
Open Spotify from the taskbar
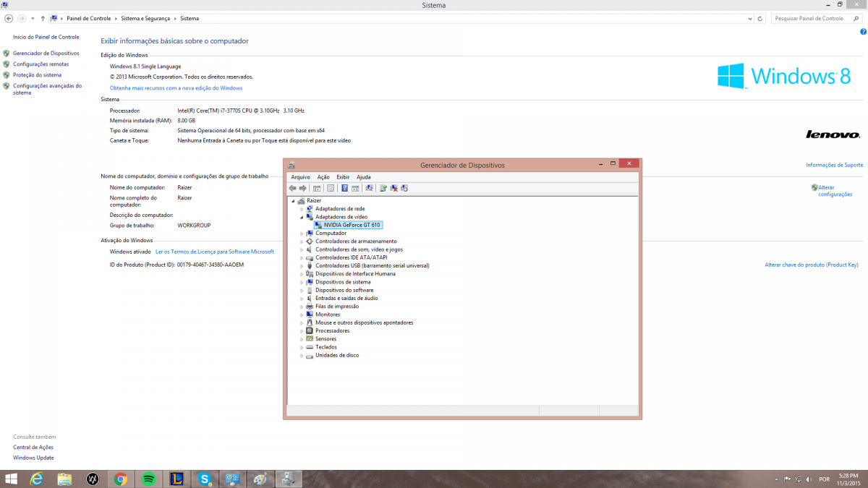click(x=149, y=479)
